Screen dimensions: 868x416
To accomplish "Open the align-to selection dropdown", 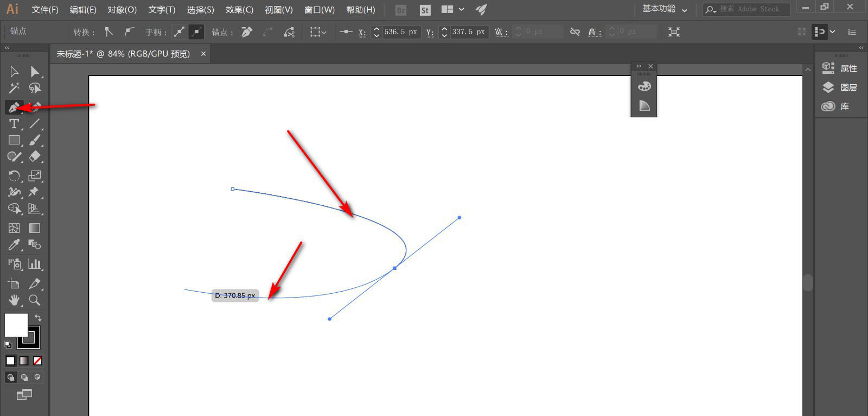I will [318, 32].
